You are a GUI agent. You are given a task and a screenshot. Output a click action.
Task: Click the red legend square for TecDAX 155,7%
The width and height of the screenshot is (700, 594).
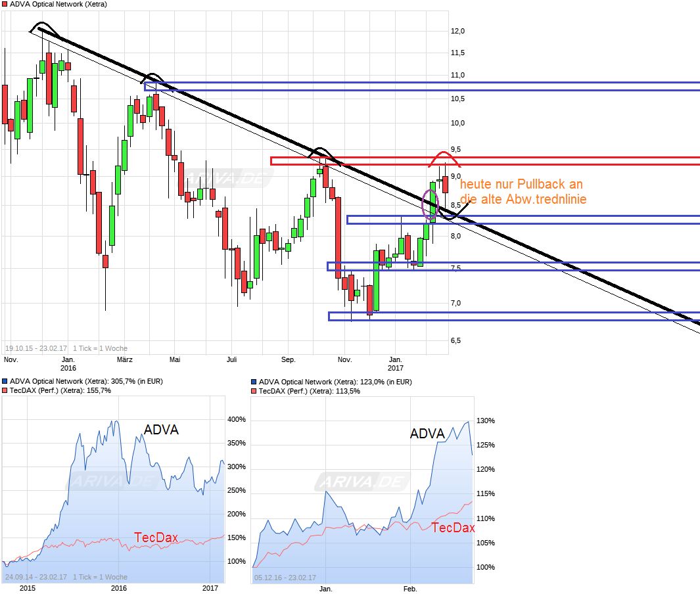(x=5, y=390)
